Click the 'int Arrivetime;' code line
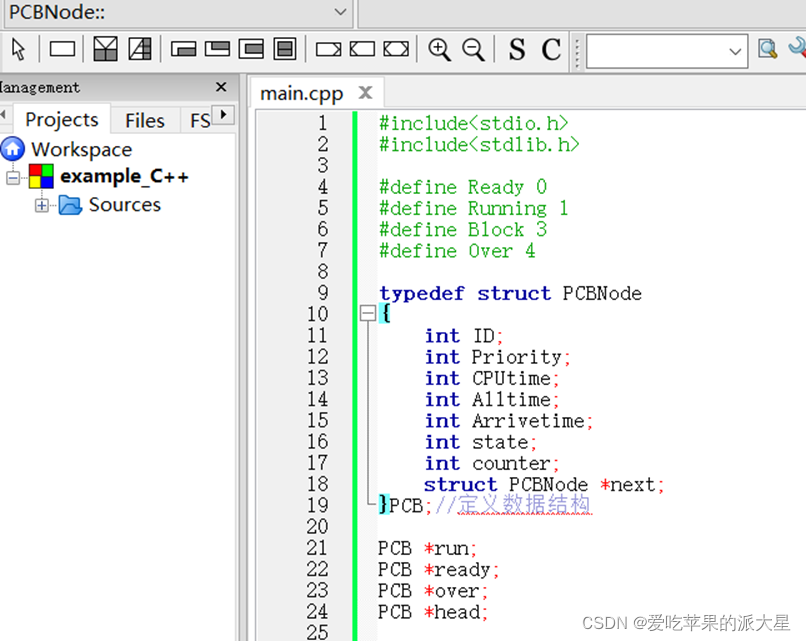The width and height of the screenshot is (806, 641). 509,421
